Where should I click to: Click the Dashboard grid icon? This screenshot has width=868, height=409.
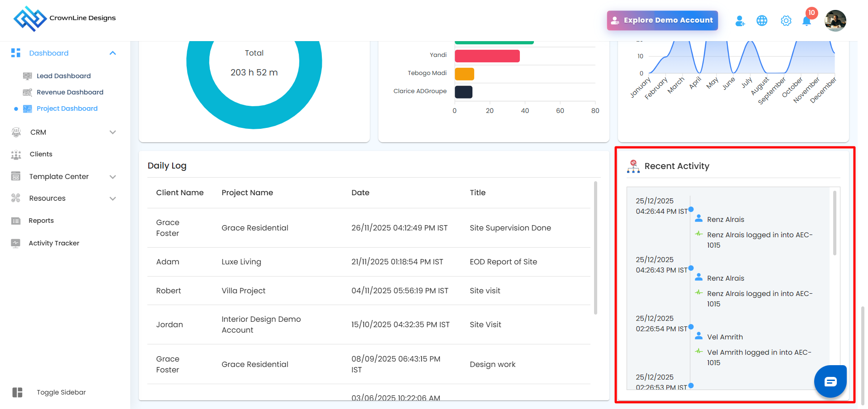tap(16, 53)
